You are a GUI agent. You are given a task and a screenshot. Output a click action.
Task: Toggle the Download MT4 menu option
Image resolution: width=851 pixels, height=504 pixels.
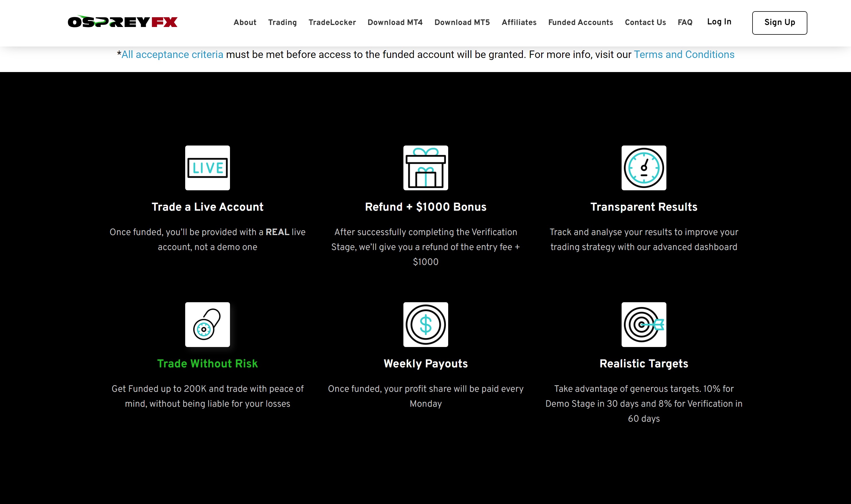395,23
